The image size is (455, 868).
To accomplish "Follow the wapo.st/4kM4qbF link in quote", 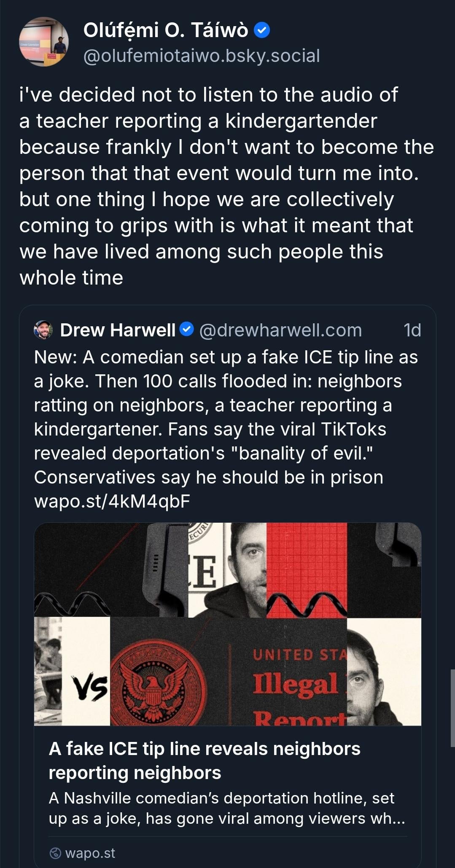I will [x=112, y=501].
